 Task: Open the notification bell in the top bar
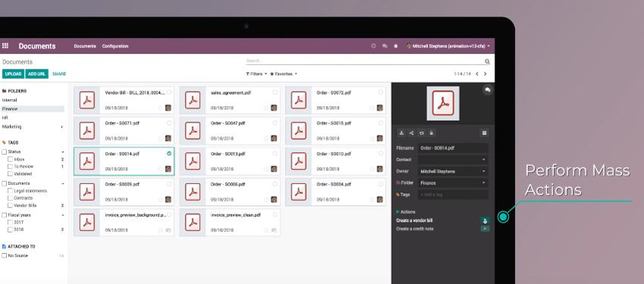[396, 46]
